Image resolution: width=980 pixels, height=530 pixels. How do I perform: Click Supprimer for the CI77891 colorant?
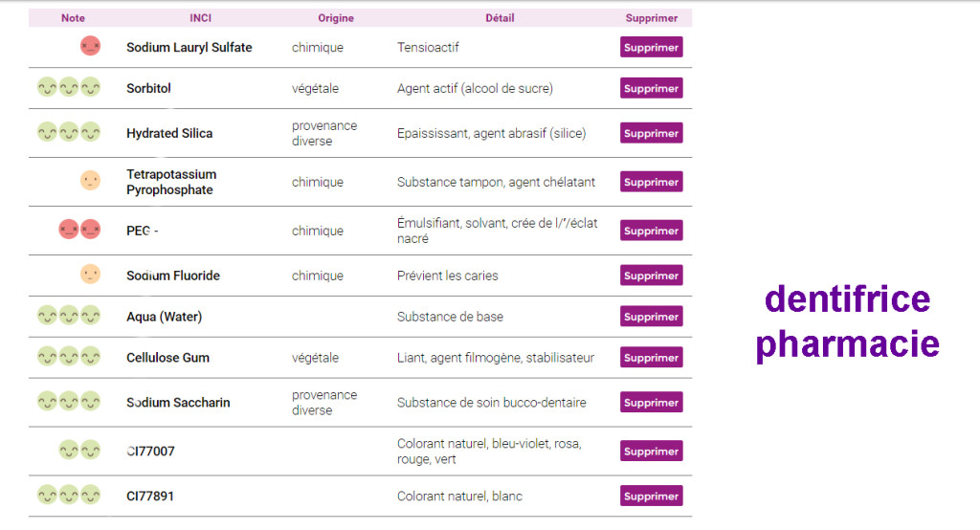coord(651,497)
